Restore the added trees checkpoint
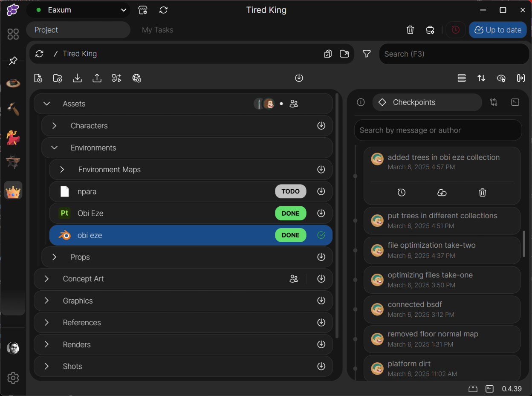This screenshot has height=396, width=532. [x=402, y=193]
